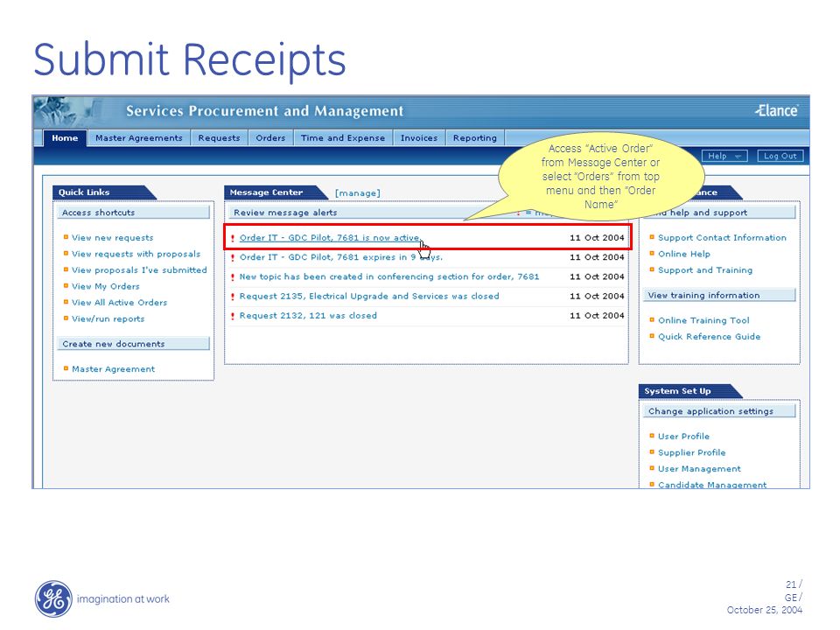Screen dimensions: 840x630
Task: Click alert icon beside 'is now active' message
Action: tap(233, 238)
